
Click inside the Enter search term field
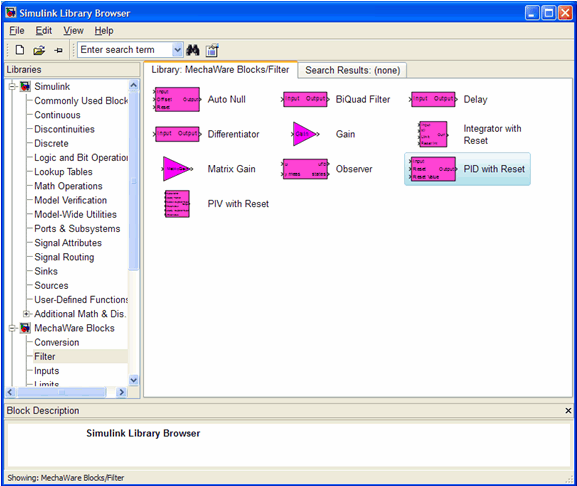pos(125,50)
